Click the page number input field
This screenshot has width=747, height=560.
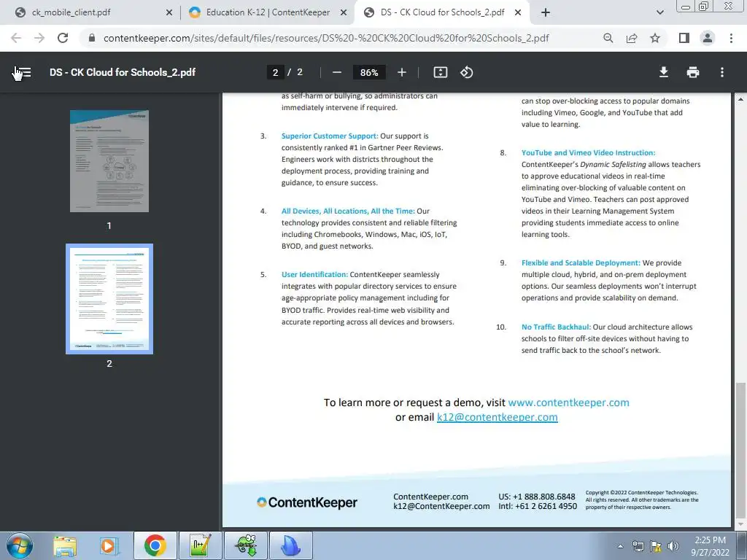click(275, 72)
